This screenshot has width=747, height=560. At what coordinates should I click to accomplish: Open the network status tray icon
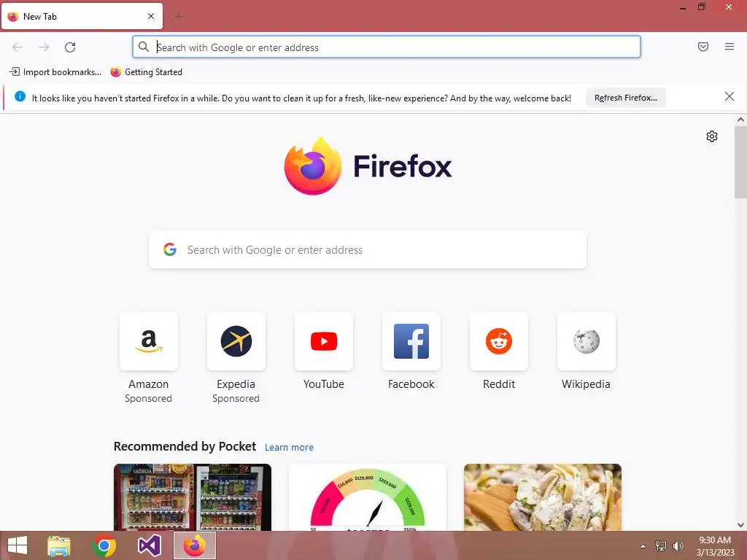pyautogui.click(x=661, y=545)
